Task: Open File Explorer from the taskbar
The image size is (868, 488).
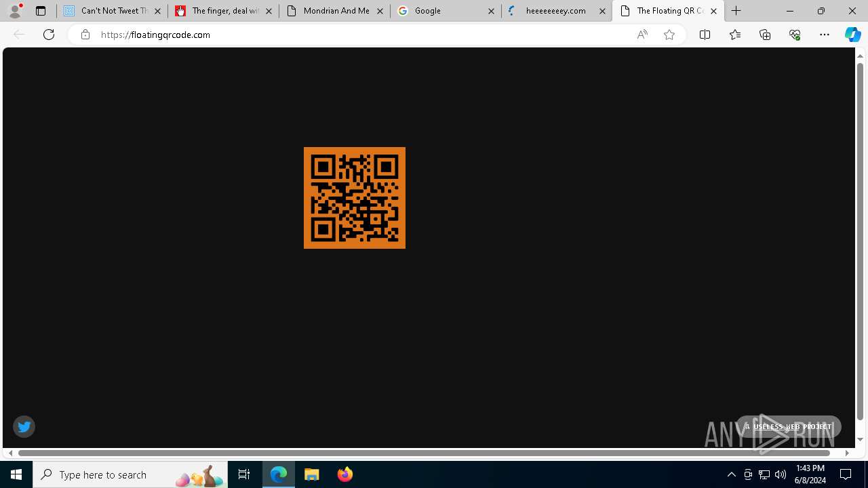Action: (x=312, y=474)
